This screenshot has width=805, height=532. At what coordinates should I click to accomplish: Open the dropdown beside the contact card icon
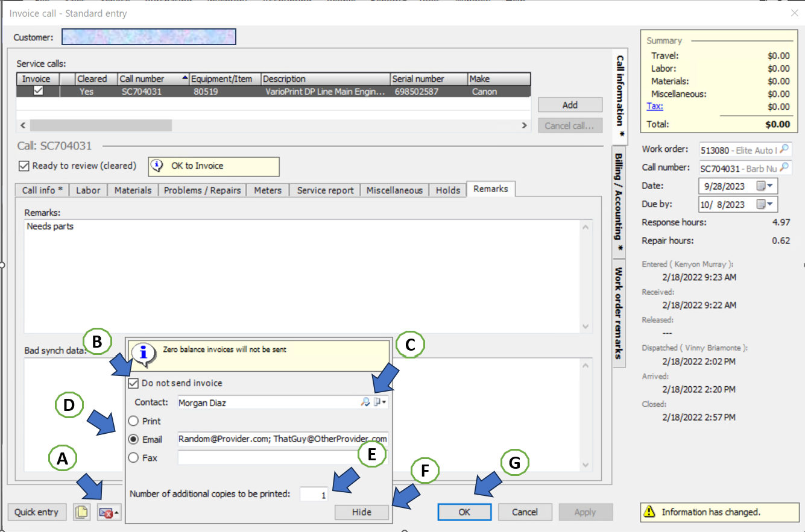click(384, 402)
